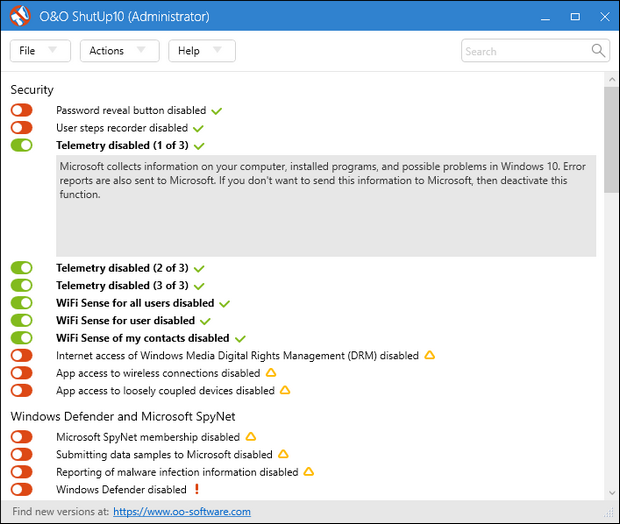Click the search magnifier icon
Viewport: 620px width, 524px height.
599,51
